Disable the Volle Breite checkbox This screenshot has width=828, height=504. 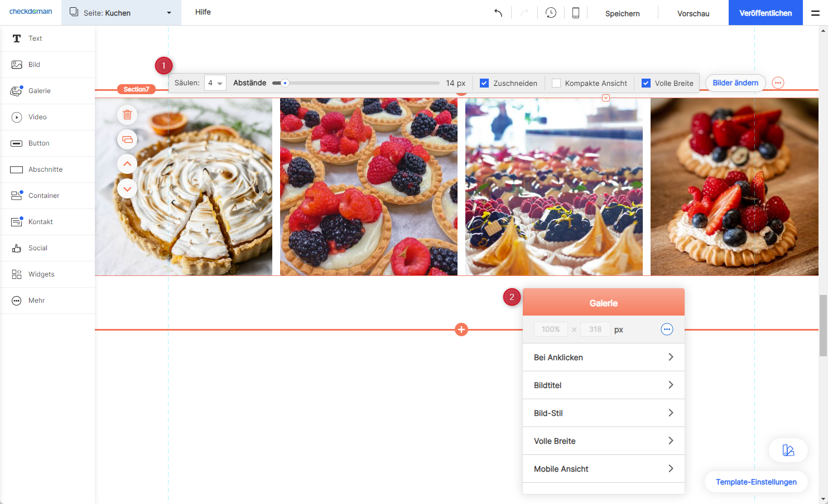coord(646,83)
